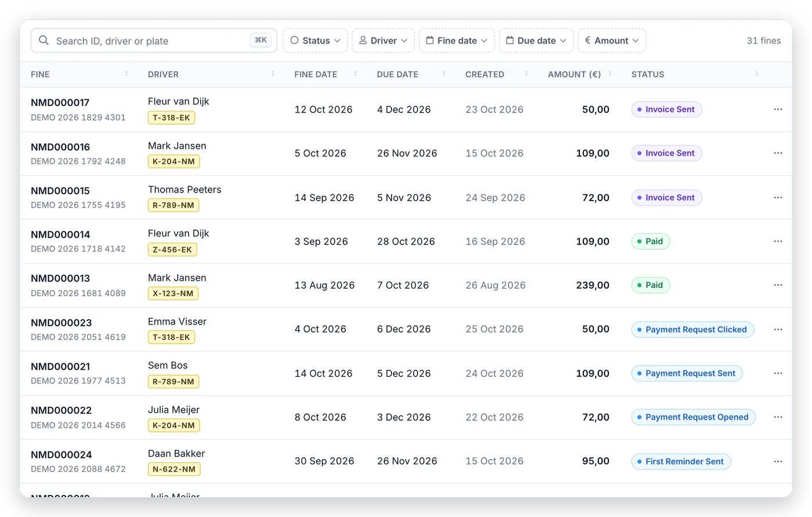Image resolution: width=812 pixels, height=517 pixels.
Task: Click license plate tag Z-456-EK
Action: [172, 250]
